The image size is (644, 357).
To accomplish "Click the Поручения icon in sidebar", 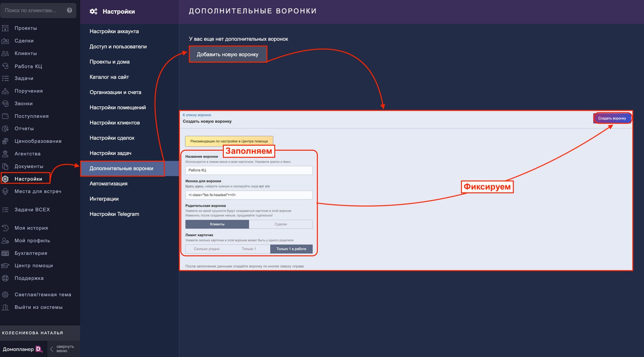I will [5, 91].
